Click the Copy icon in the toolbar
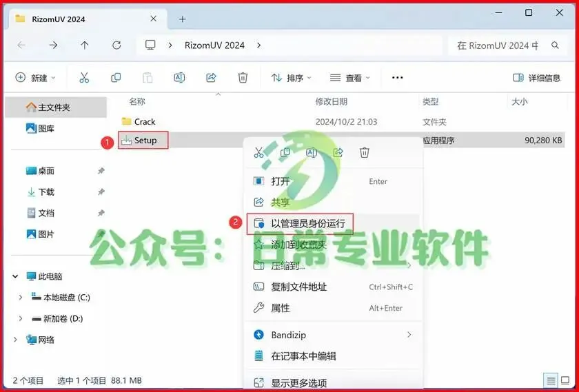 pos(116,78)
